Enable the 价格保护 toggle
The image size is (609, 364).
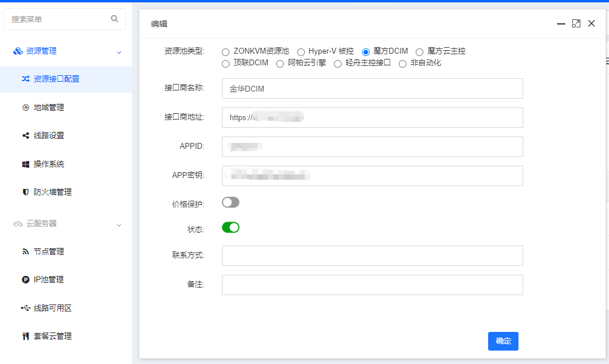click(231, 201)
